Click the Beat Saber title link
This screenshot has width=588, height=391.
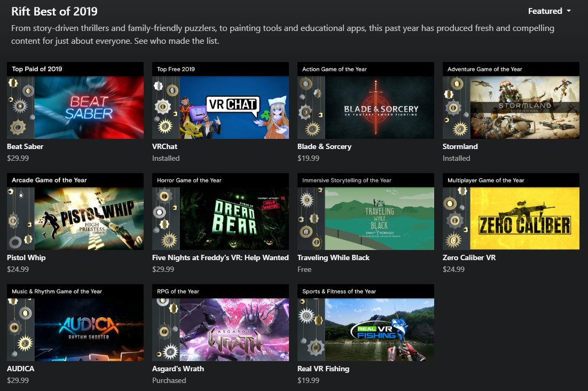click(x=25, y=146)
